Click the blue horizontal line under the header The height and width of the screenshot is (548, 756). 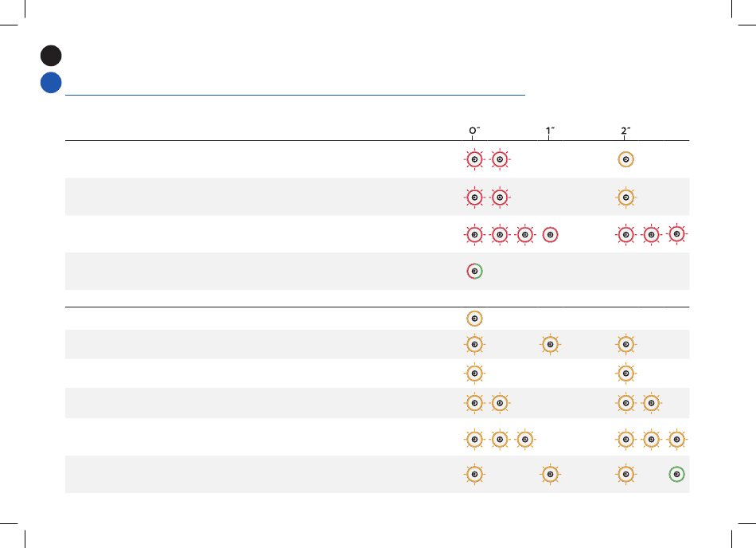point(295,95)
